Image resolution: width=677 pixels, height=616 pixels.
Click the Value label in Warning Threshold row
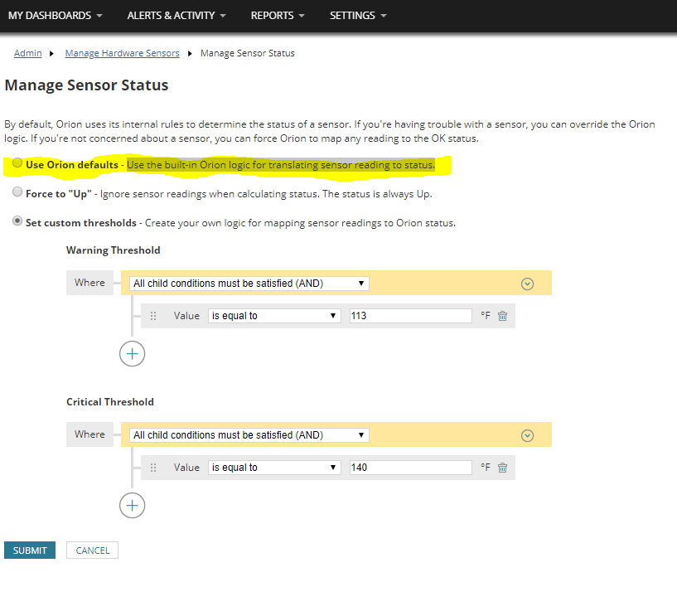(x=186, y=316)
